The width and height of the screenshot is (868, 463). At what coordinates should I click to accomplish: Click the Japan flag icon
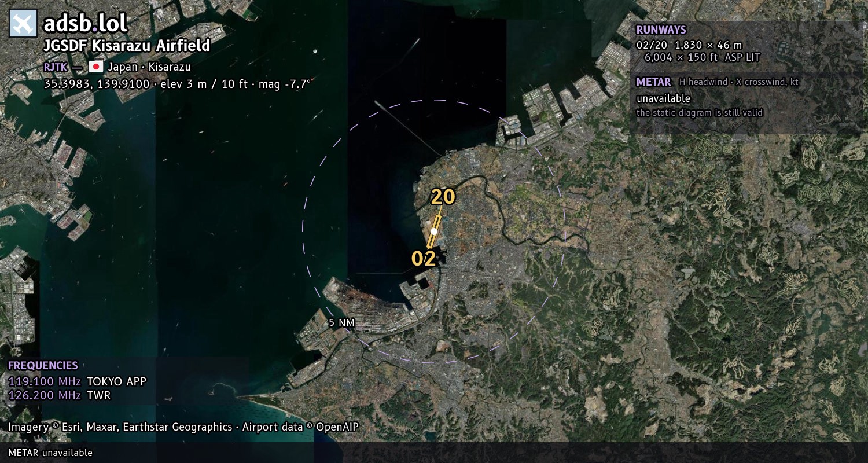click(96, 67)
